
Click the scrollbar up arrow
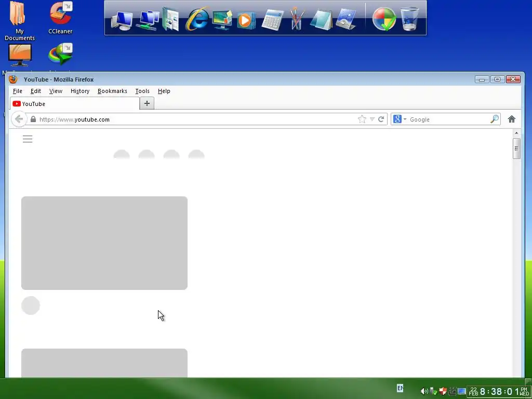pos(516,133)
